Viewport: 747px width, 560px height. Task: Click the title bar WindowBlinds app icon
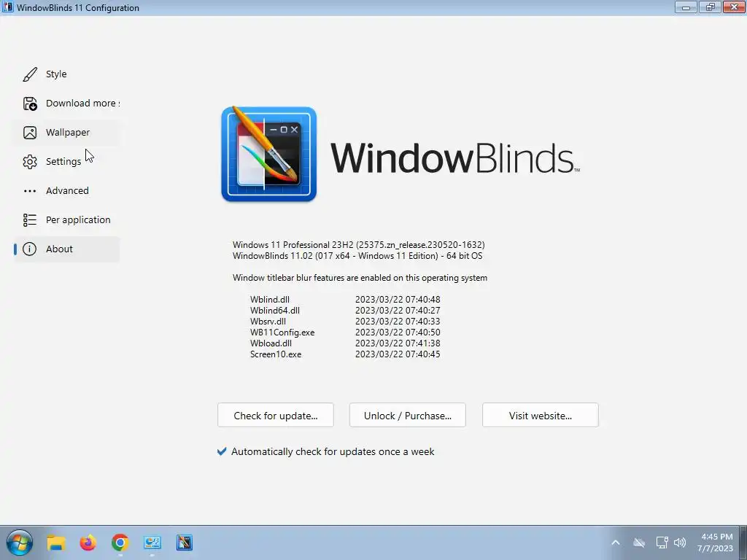click(x=8, y=7)
